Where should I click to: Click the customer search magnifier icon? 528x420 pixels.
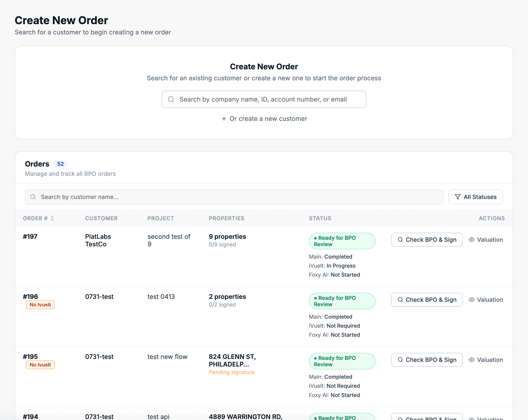171,99
